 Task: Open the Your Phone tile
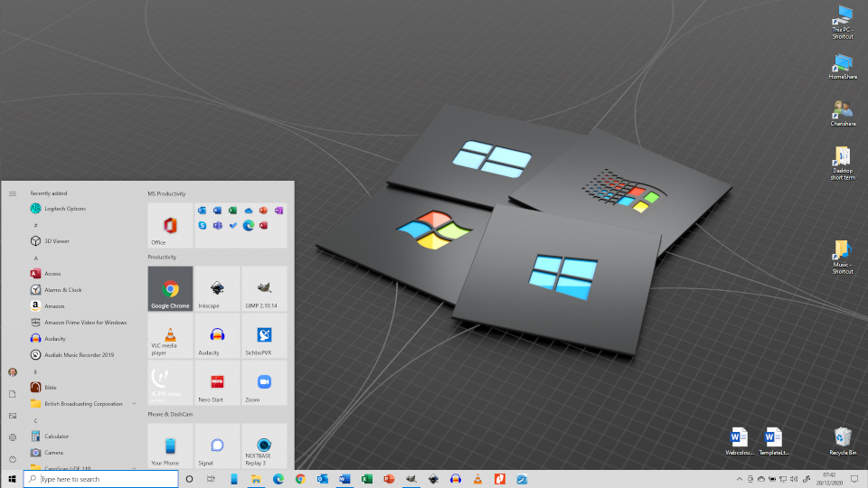coord(170,446)
